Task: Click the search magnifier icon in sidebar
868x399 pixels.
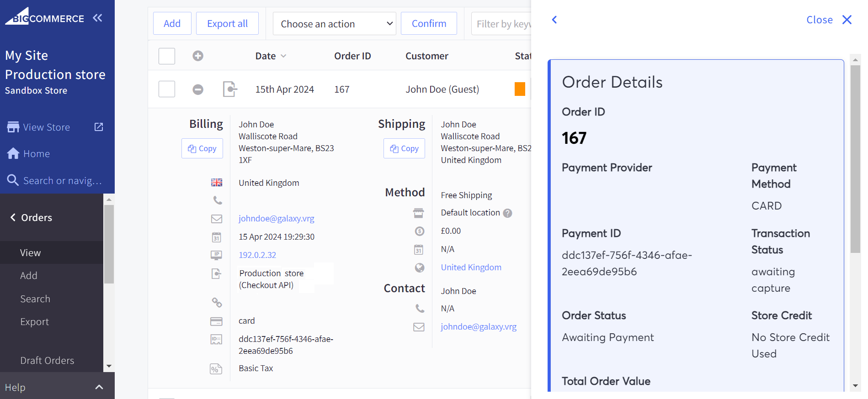Action: (x=13, y=180)
